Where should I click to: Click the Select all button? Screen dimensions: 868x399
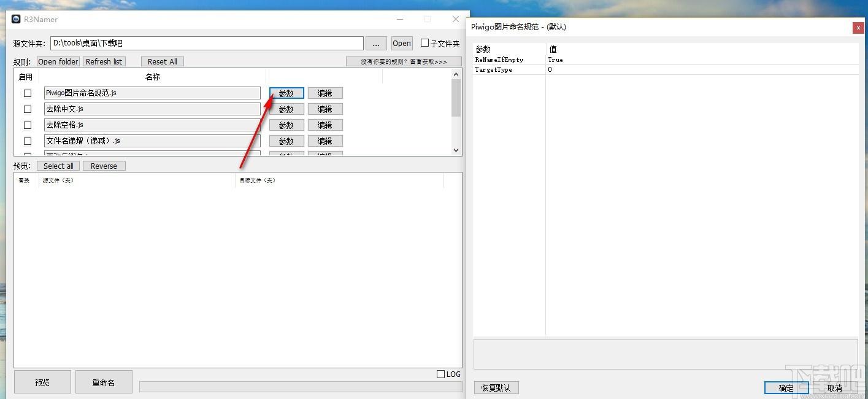click(58, 166)
